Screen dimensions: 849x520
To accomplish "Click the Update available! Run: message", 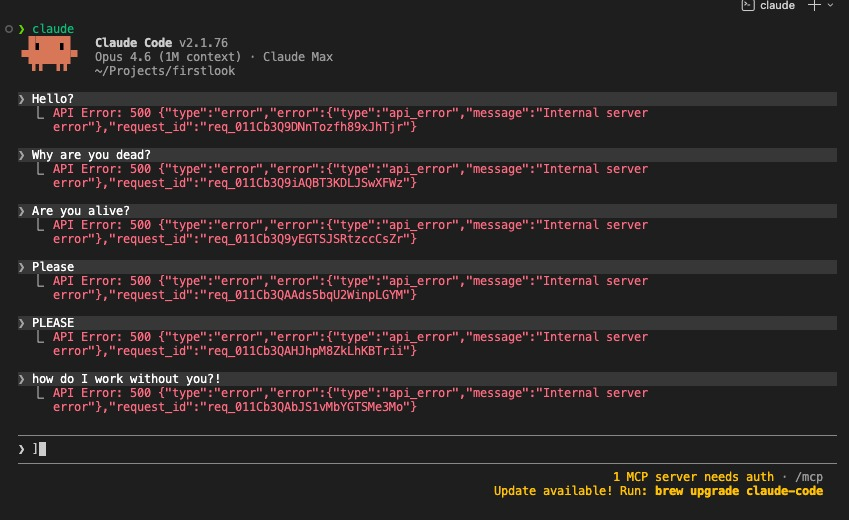I will pyautogui.click(x=570, y=491).
